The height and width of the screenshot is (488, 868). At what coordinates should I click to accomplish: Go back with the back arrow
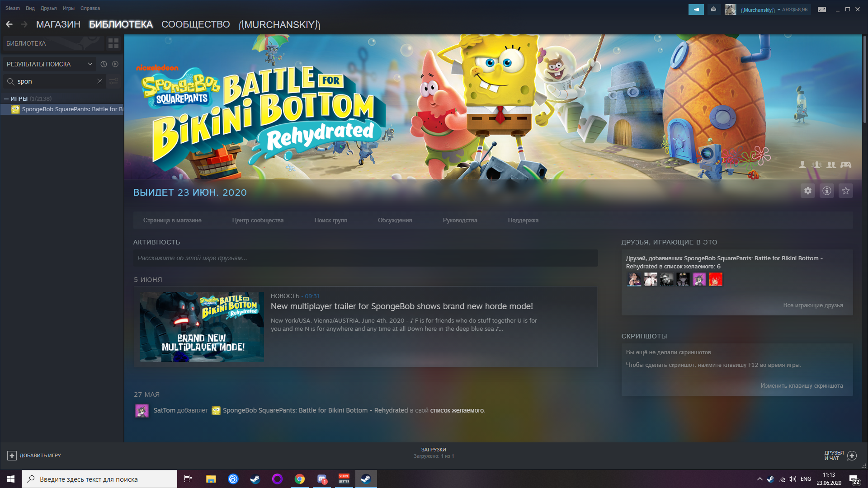coord(9,24)
